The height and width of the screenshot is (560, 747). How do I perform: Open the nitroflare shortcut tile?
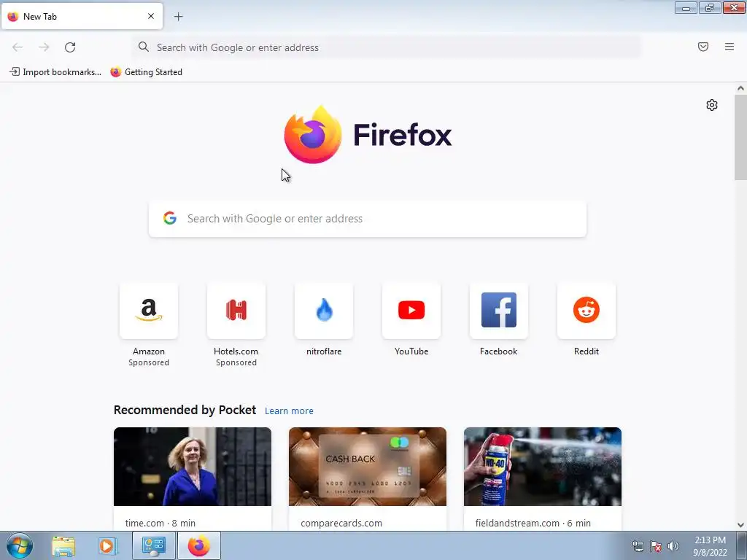(324, 311)
